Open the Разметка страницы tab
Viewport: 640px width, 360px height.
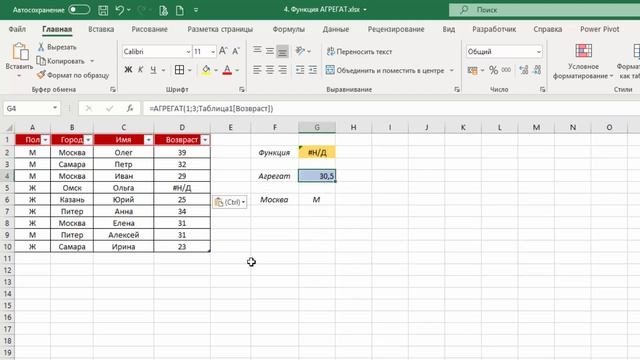point(220,29)
